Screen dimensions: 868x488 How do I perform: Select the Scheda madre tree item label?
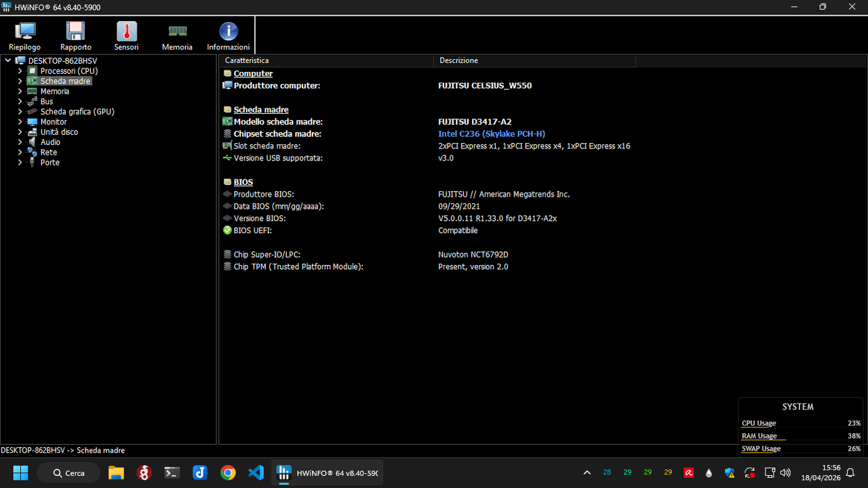65,81
